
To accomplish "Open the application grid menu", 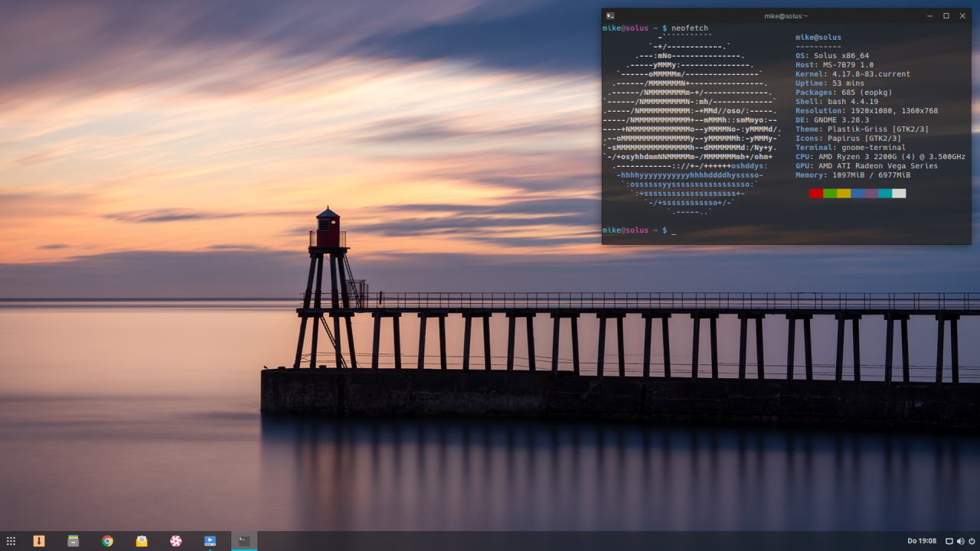I will click(x=11, y=541).
